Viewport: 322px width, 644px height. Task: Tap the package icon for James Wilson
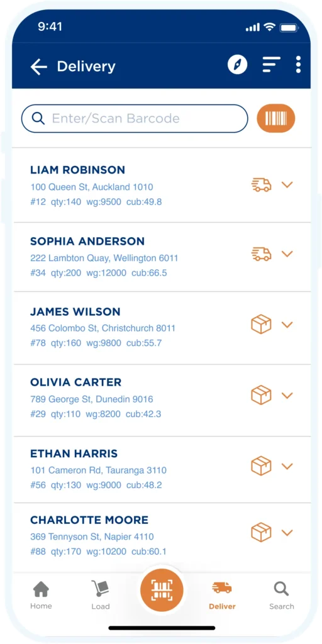[261, 325]
